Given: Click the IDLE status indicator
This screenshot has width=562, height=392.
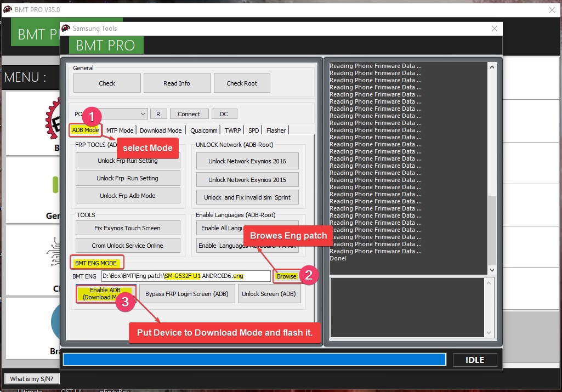Looking at the screenshot, I should pos(475,360).
